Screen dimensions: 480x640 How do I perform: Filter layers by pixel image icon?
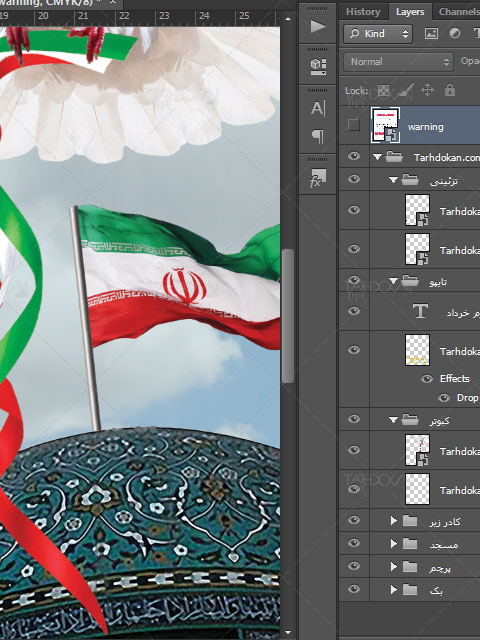431,33
